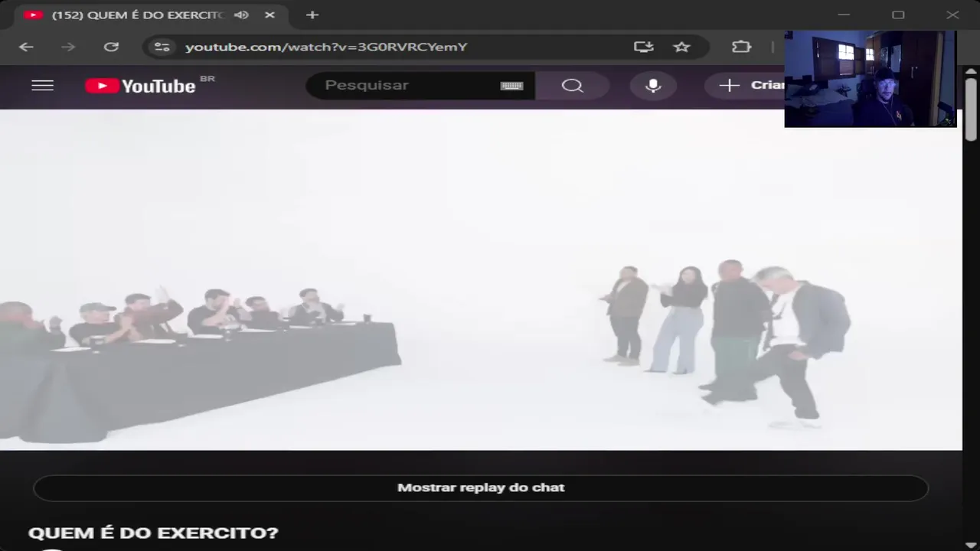Image resolution: width=980 pixels, height=551 pixels.
Task: Open the browser extensions puzzle icon
Action: [741, 47]
